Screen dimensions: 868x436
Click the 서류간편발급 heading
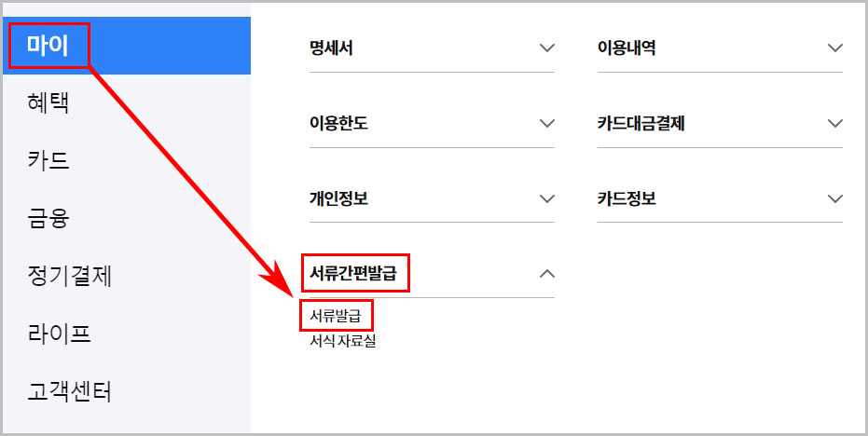[x=353, y=273]
